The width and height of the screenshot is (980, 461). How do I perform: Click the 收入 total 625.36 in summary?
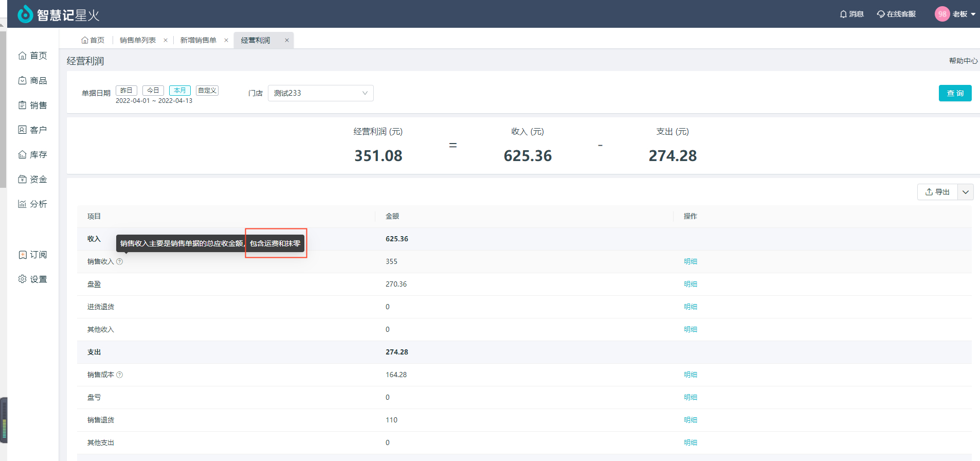click(x=528, y=156)
